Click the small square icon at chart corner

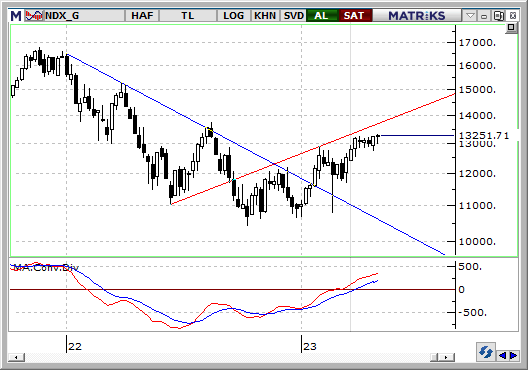tap(511, 28)
